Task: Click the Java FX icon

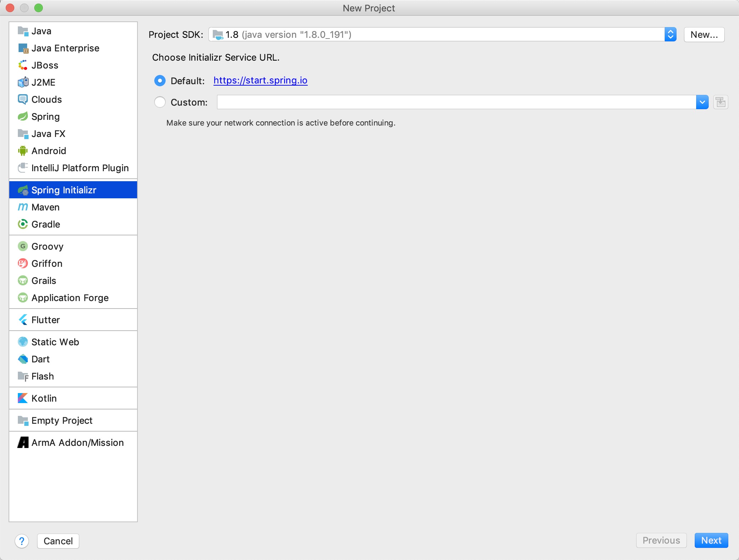Action: [x=23, y=134]
